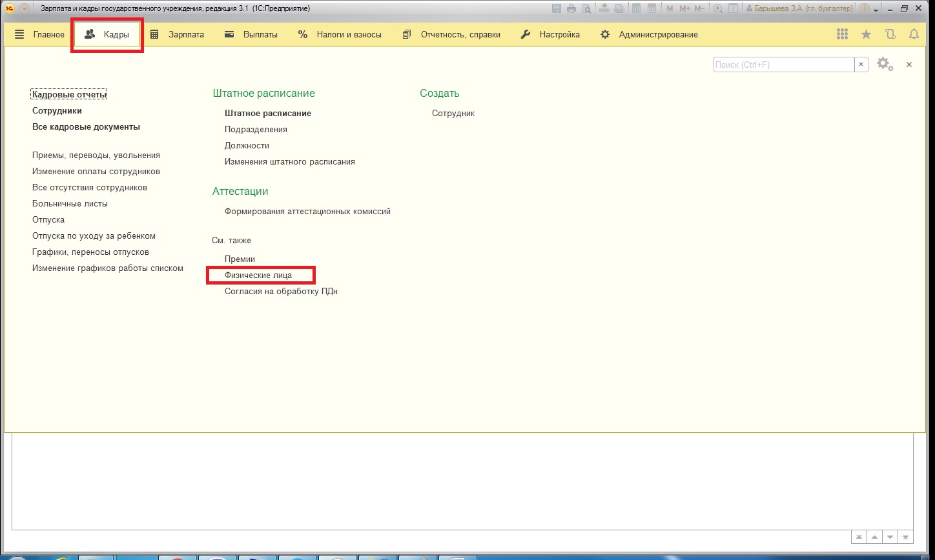Image resolution: width=935 pixels, height=560 pixels.
Task: Open the Главное section menu
Action: click(x=39, y=35)
